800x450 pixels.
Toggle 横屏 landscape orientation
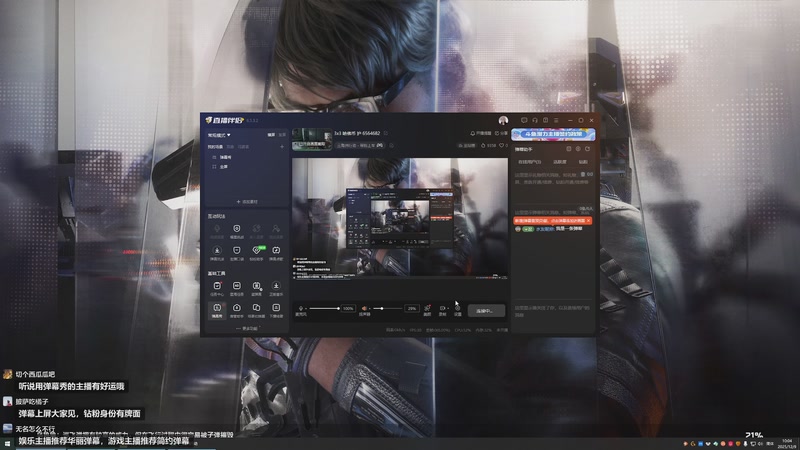(x=271, y=135)
